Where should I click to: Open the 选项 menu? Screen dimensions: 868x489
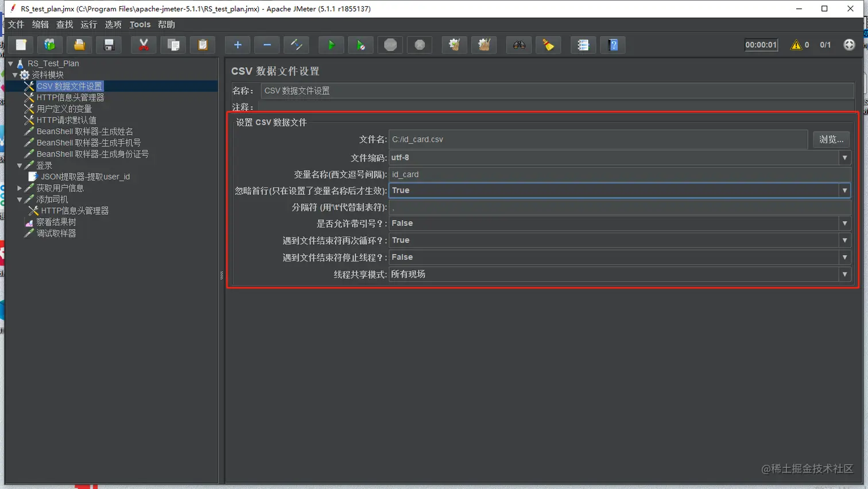[113, 24]
